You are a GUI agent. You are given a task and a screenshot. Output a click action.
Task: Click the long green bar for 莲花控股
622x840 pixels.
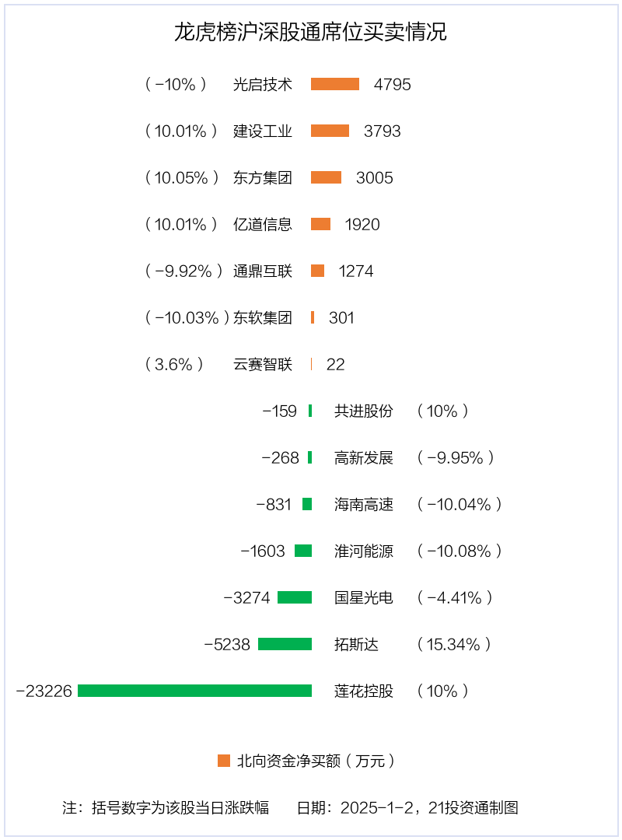tap(194, 691)
